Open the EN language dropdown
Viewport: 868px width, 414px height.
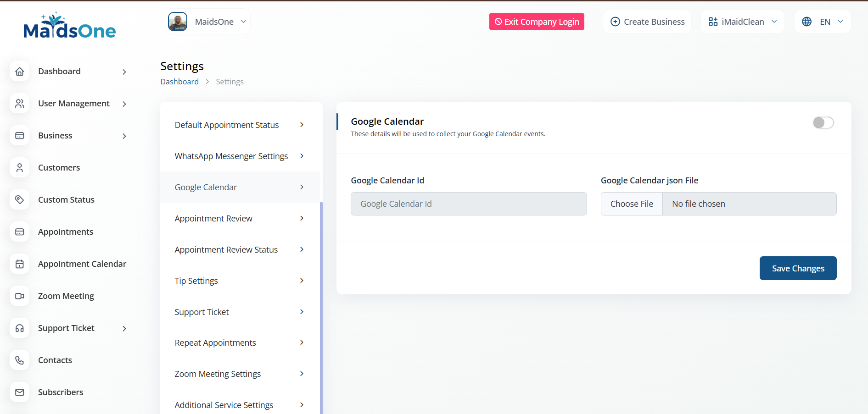coord(823,22)
